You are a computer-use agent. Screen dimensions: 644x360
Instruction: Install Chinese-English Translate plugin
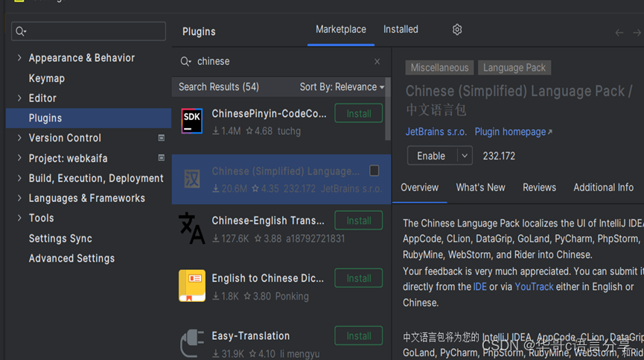(x=359, y=221)
